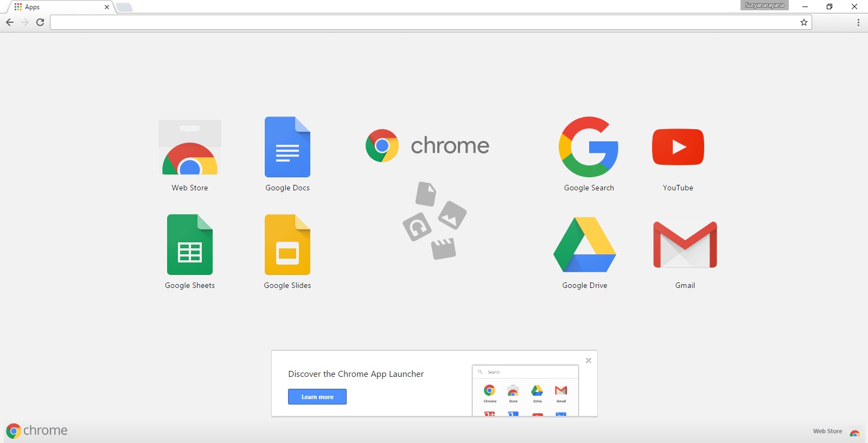
Task: Open the Web Store app
Action: 190,147
